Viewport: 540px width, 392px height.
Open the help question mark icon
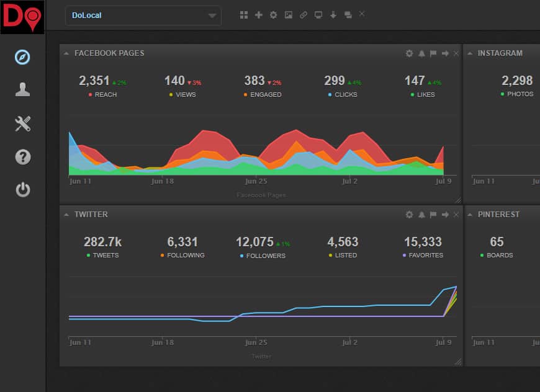(x=23, y=157)
